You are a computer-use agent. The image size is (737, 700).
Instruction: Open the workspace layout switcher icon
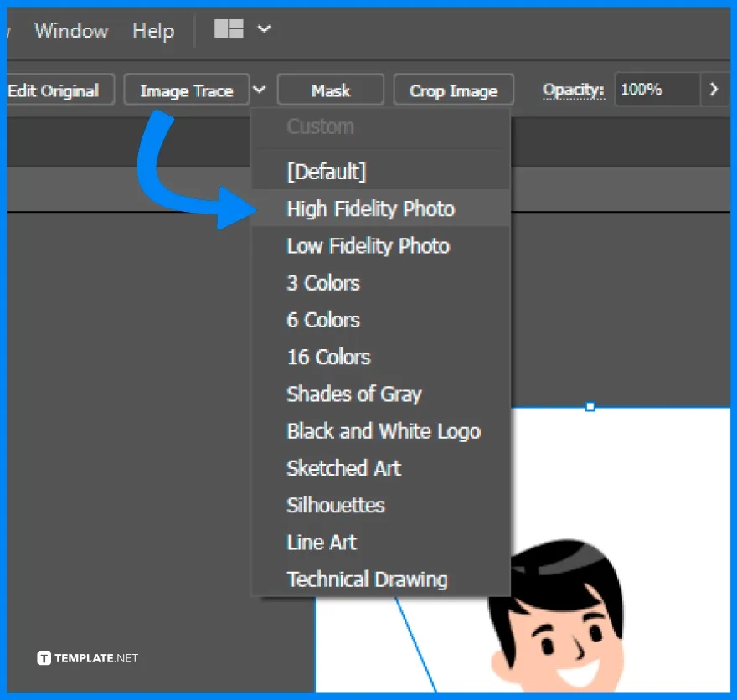228,28
